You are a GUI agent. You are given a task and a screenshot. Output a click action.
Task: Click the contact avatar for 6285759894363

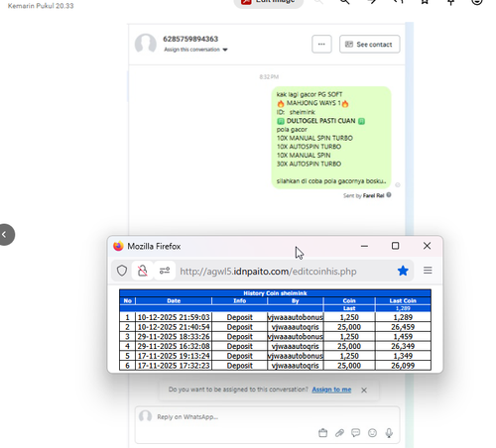(x=146, y=44)
